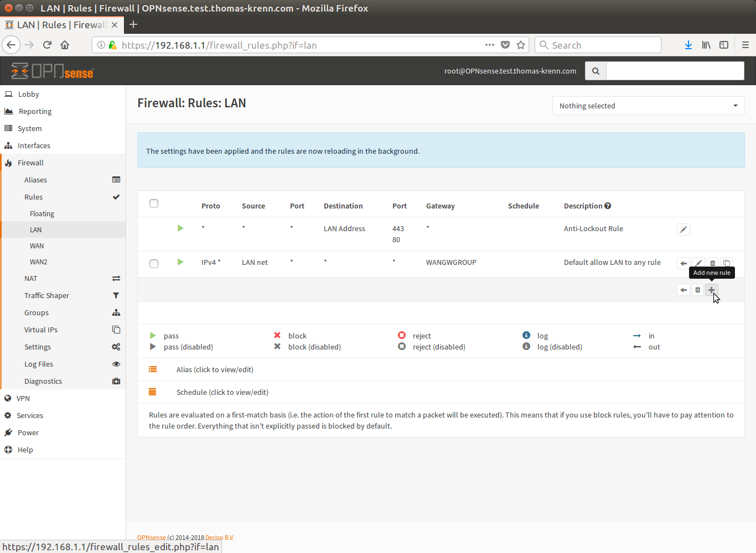Select Floating under Rules
This screenshot has width=756, height=553.
[x=42, y=213]
